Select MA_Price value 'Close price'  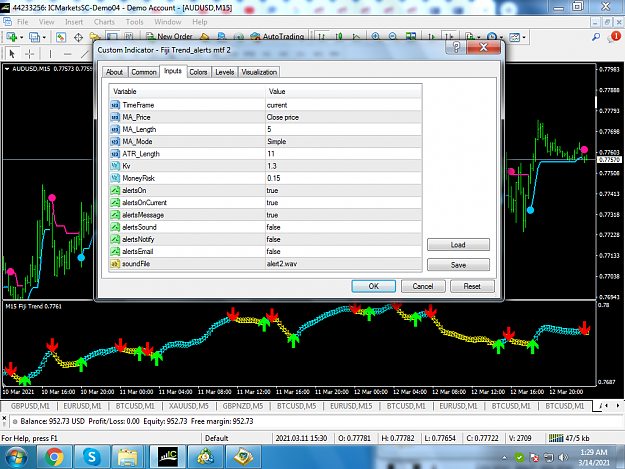344,117
